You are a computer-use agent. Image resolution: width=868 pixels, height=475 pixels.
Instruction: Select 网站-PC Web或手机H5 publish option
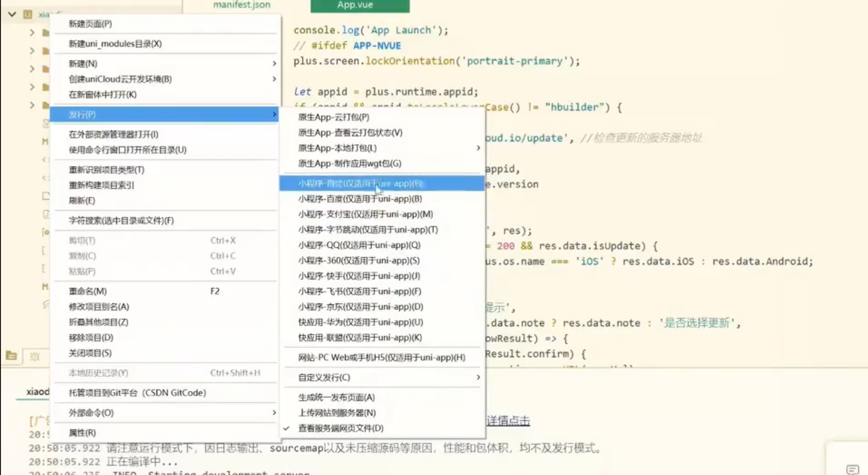click(382, 357)
